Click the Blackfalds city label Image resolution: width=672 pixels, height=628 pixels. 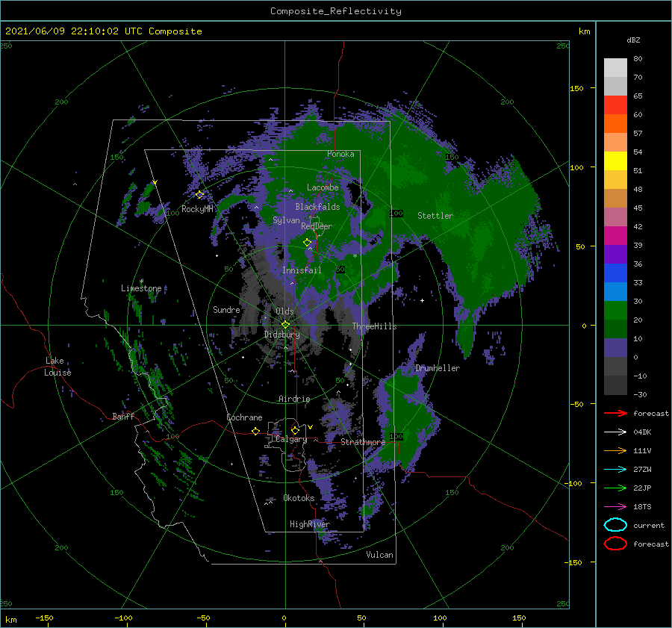point(317,207)
